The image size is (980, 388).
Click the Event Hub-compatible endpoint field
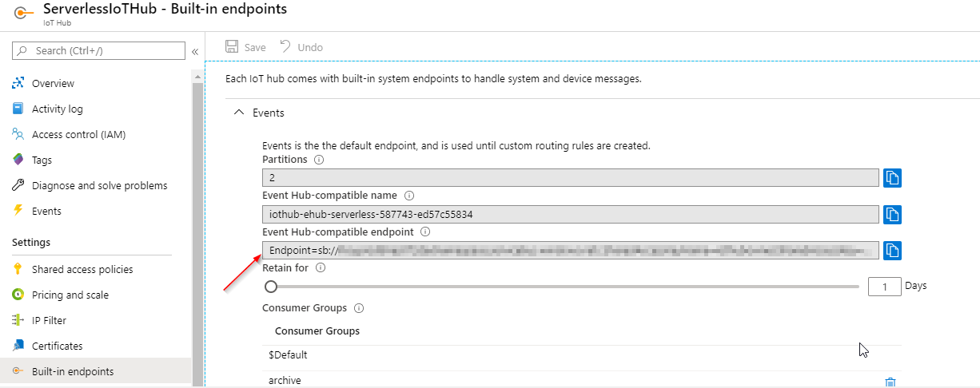coord(571,250)
